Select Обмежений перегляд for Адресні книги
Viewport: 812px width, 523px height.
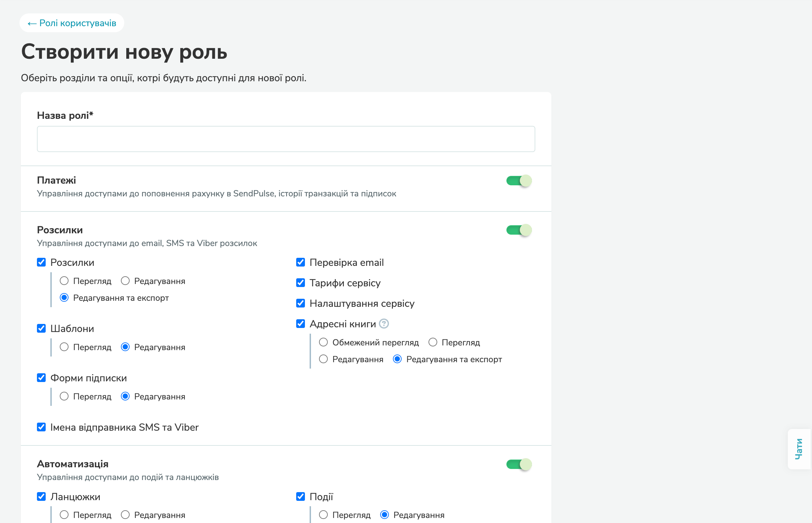click(x=323, y=342)
